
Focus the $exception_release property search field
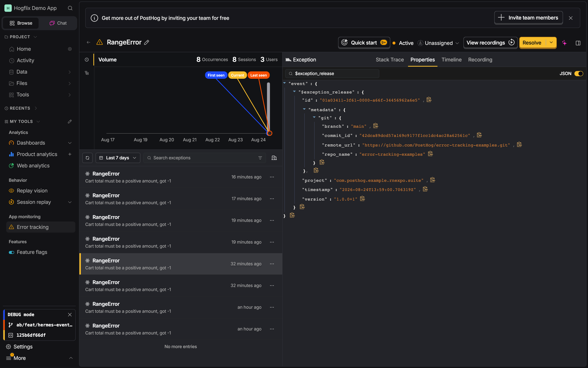tap(332, 73)
